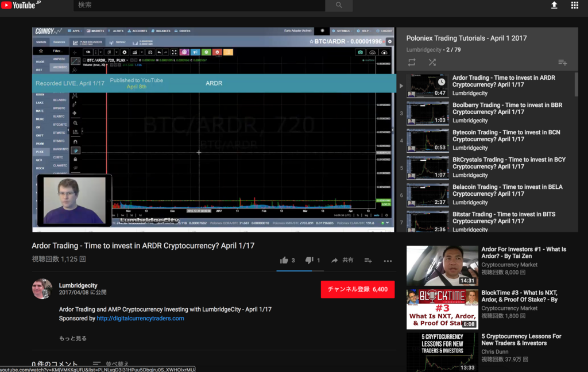Toggle magnet mode in chart tools

[x=75, y=142]
